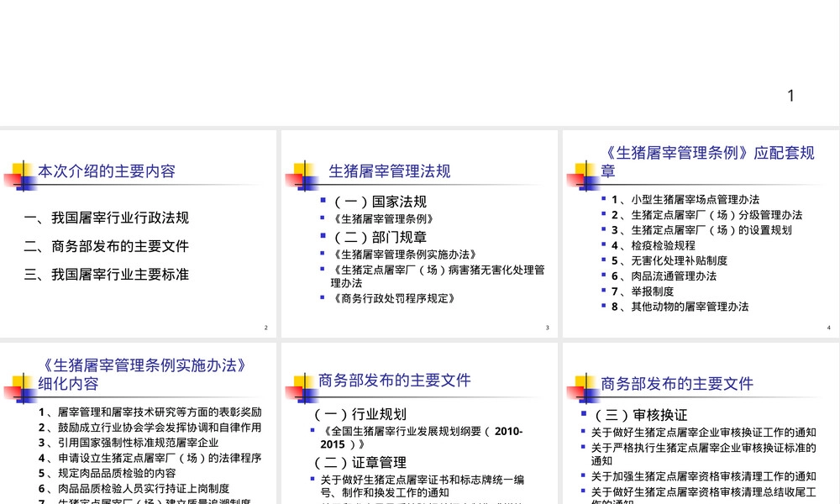Click item 1、屠宰管理和屠宰技术研究等方面的表彰奖励
840x504 pixels.
point(150,412)
